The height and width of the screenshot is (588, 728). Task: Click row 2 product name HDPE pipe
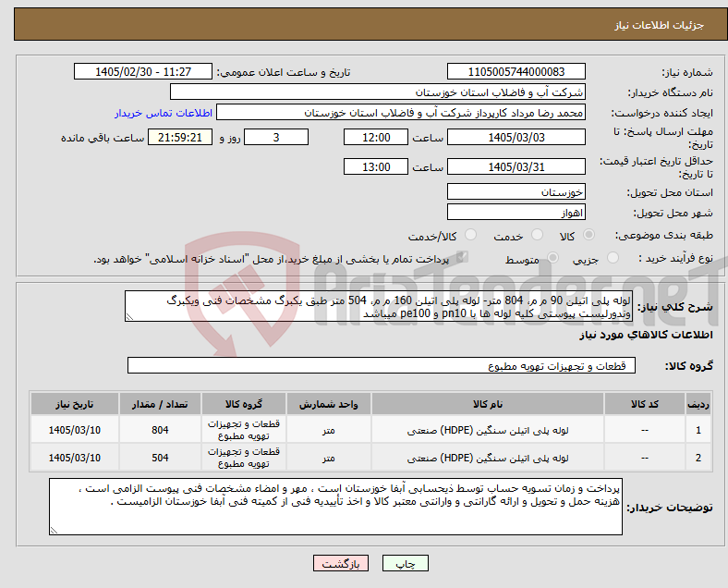tap(488, 458)
